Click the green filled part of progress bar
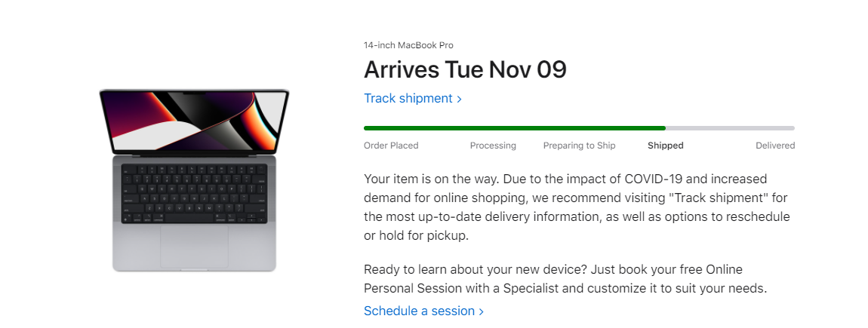The image size is (868, 328). [513, 128]
